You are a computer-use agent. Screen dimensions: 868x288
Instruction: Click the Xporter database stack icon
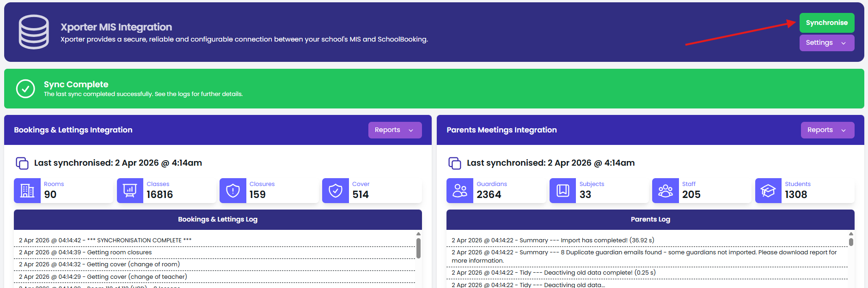pos(34,32)
